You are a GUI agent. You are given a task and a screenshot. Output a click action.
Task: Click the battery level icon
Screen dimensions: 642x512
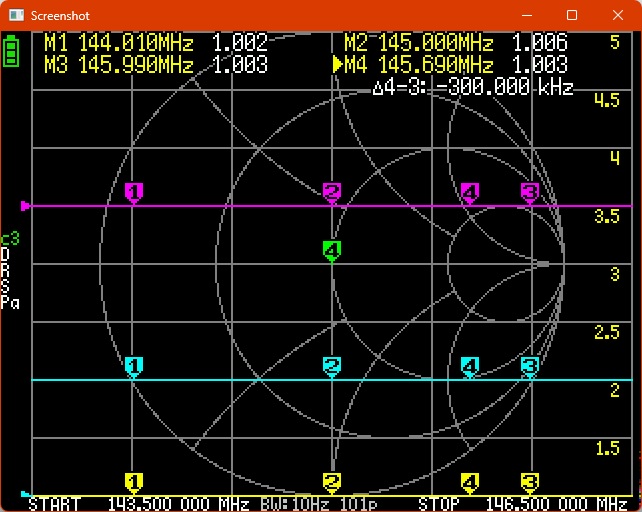click(12, 51)
